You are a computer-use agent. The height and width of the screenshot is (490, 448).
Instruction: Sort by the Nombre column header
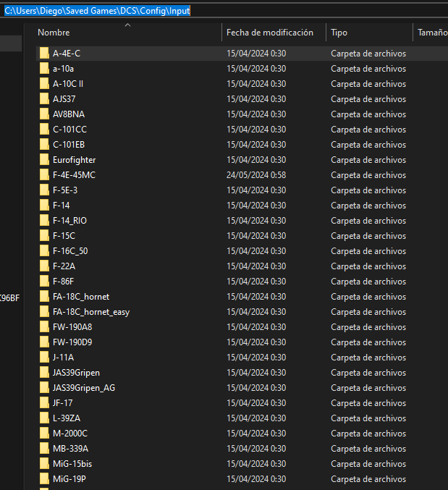click(x=54, y=33)
